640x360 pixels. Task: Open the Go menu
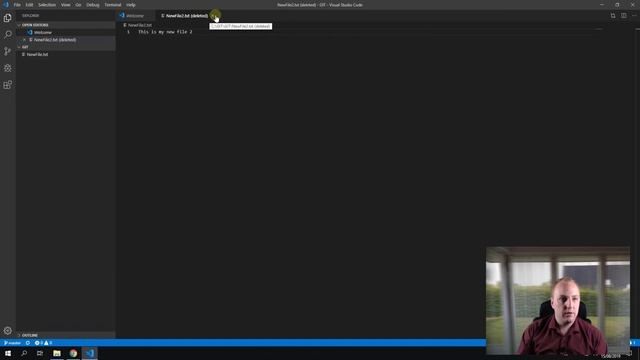click(78, 5)
